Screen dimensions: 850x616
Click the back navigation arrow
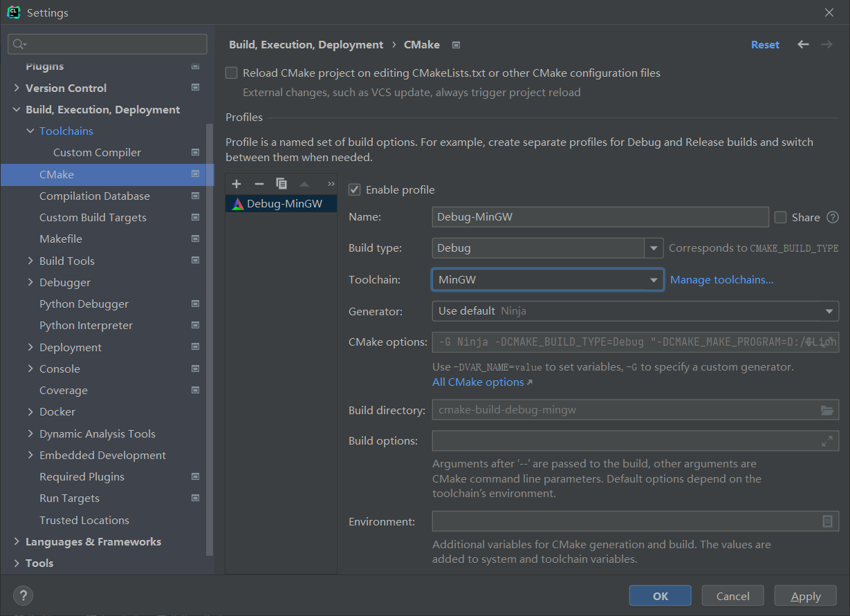[803, 44]
